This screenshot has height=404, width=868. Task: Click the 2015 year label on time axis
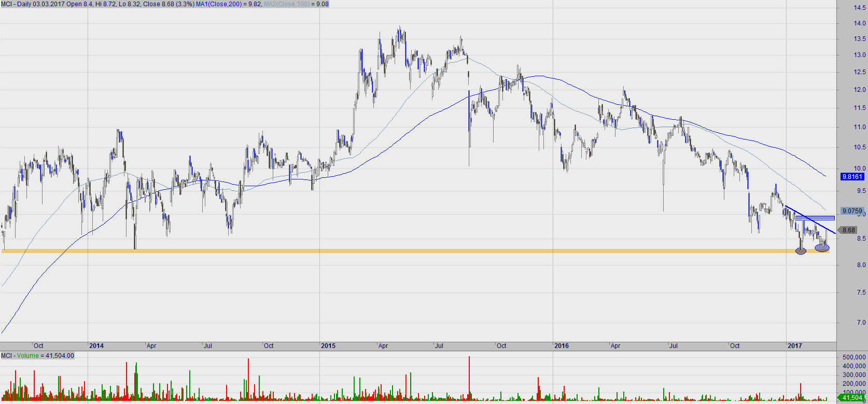[x=328, y=346]
